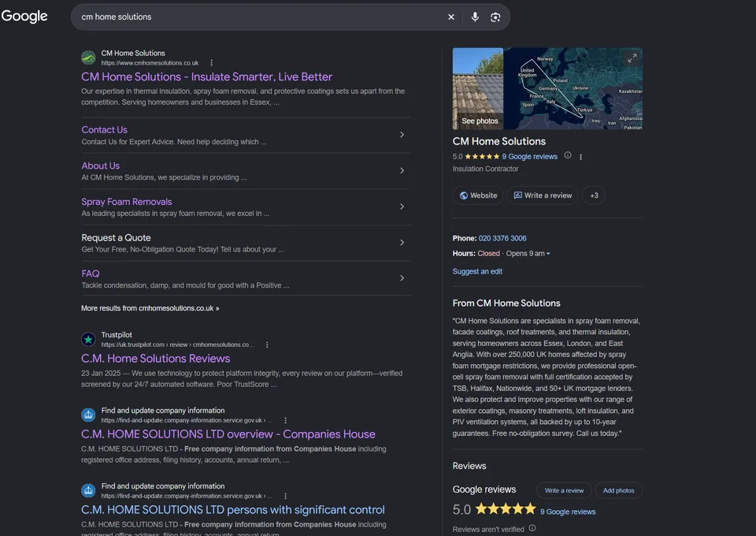Open the About Us sitelink
Screen dimensions: 756x536
[100, 166]
